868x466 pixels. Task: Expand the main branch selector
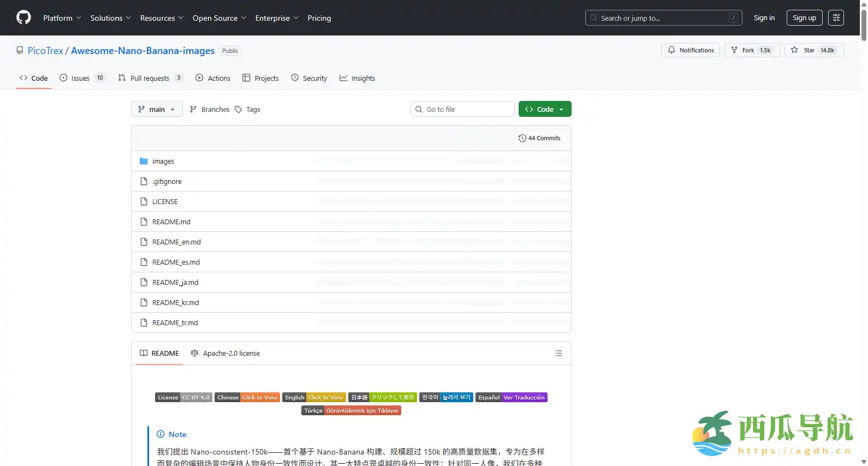[157, 110]
